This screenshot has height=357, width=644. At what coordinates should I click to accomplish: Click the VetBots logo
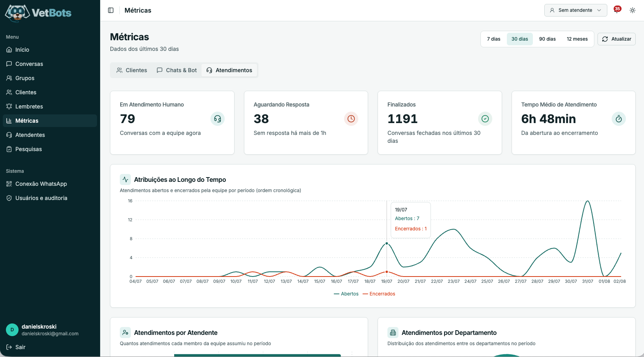click(38, 13)
